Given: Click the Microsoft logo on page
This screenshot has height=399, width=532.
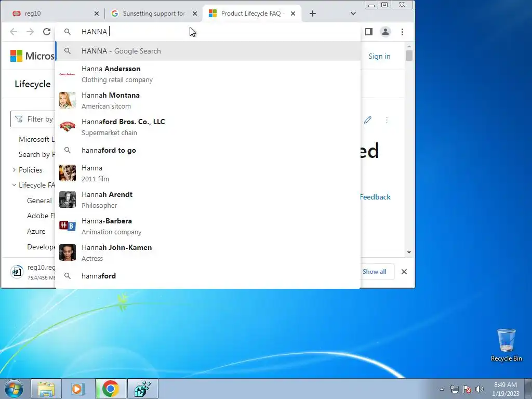Looking at the screenshot, I should pos(32,56).
